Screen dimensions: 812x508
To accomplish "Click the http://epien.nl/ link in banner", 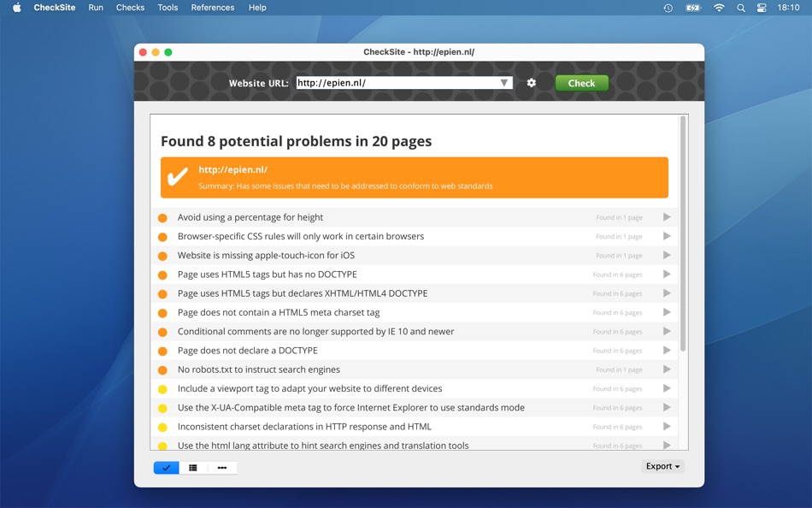I will [233, 169].
